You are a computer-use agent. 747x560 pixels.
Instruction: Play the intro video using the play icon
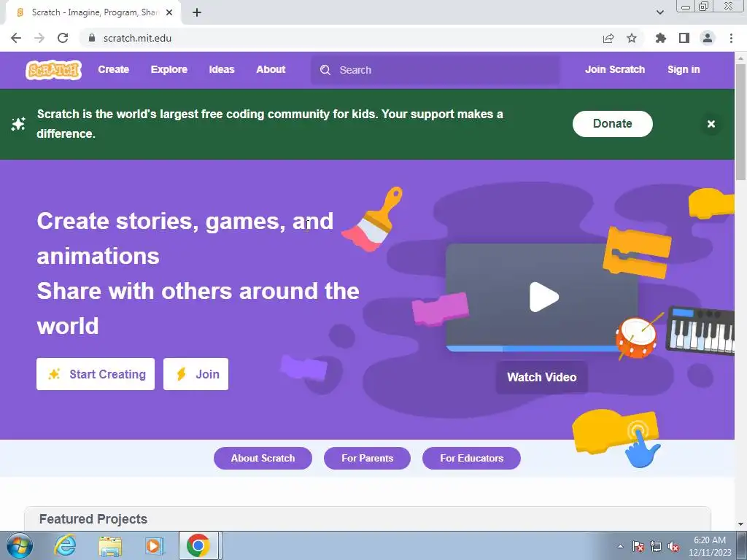[544, 297]
